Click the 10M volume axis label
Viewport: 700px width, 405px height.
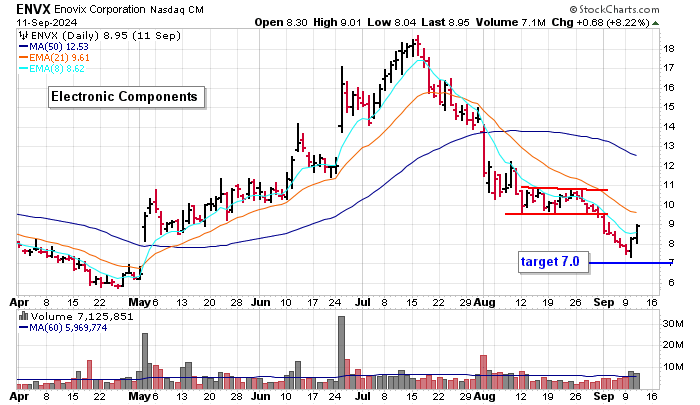coord(673,367)
